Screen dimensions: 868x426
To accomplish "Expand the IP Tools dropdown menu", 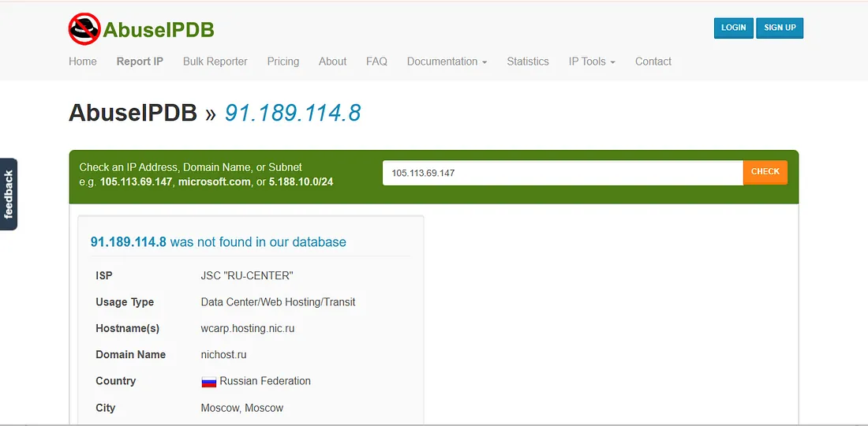I will pyautogui.click(x=592, y=62).
